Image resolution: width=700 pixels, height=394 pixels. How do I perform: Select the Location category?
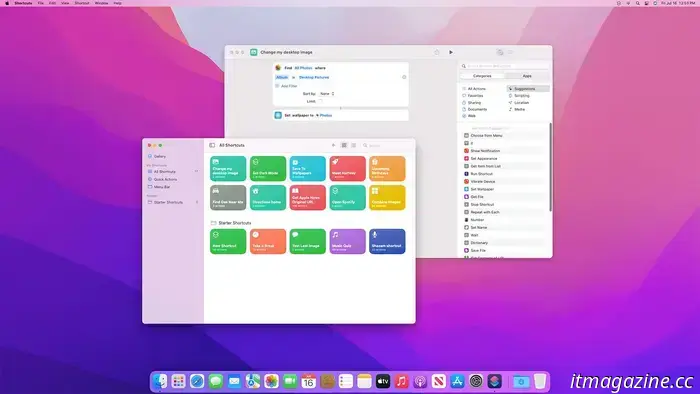pyautogui.click(x=518, y=103)
